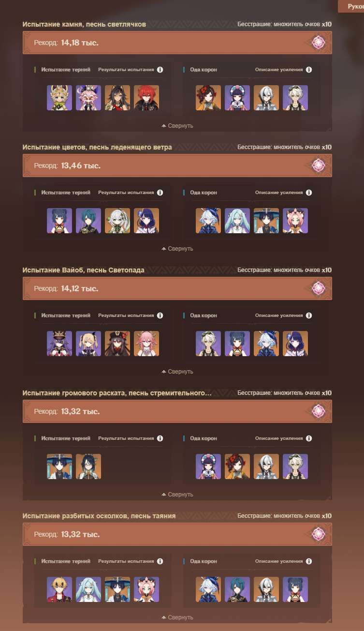Click info icon beside Описание усиления under Вайоб challenge
Image resolution: width=364 pixels, height=631 pixels.
point(309,315)
